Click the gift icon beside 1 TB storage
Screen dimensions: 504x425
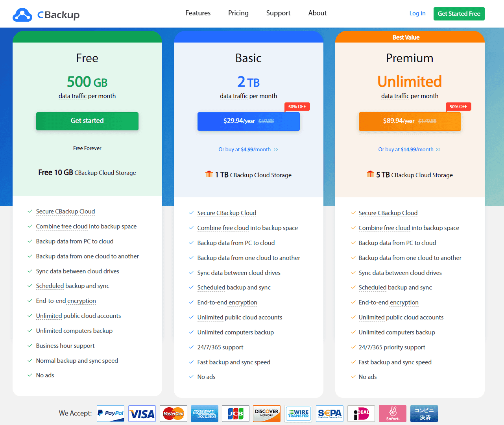click(209, 174)
